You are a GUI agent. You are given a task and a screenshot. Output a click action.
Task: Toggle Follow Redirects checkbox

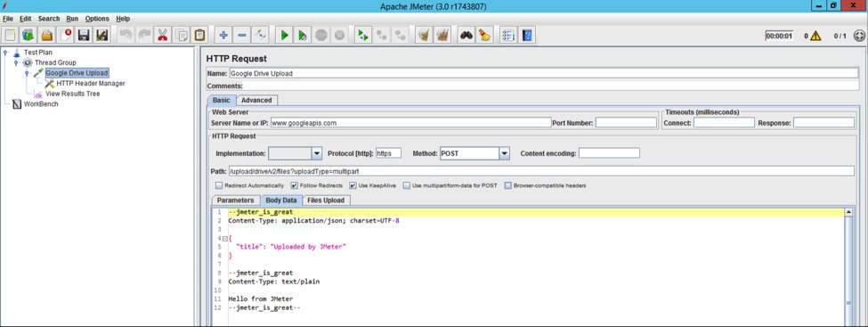click(295, 185)
